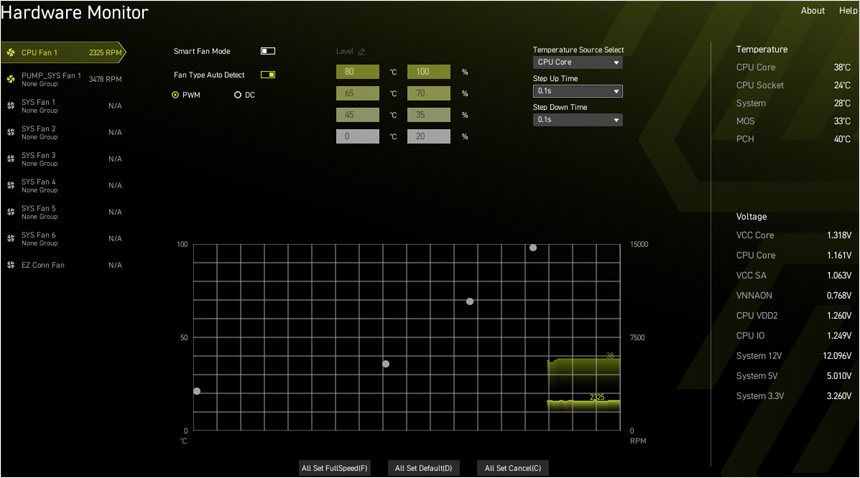
Task: Open the Help menu
Action: [848, 11]
